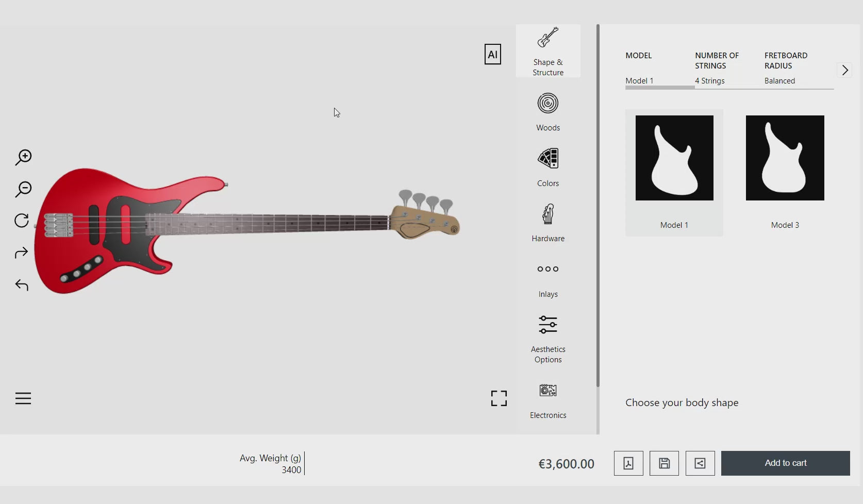Open the Colors category

pos(548,167)
